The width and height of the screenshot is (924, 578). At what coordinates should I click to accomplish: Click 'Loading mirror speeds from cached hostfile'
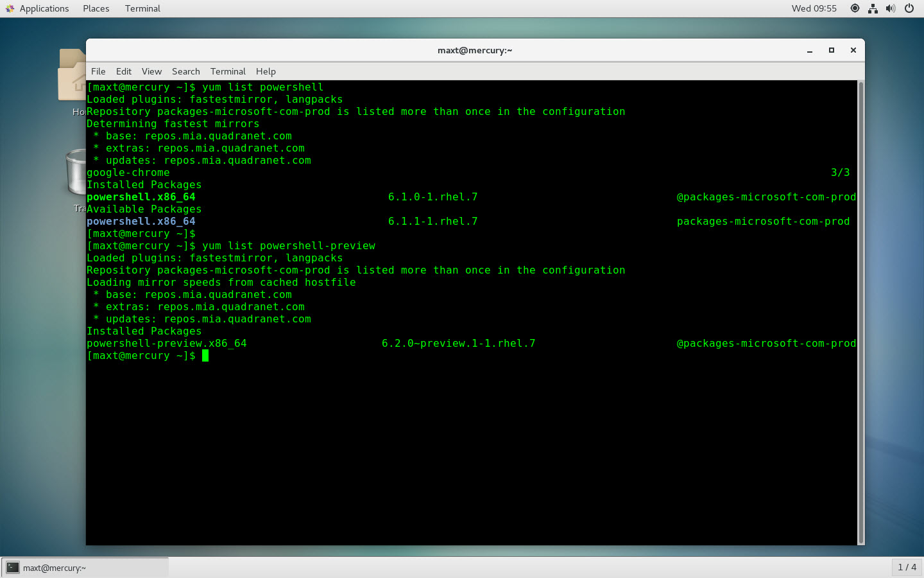coord(221,283)
